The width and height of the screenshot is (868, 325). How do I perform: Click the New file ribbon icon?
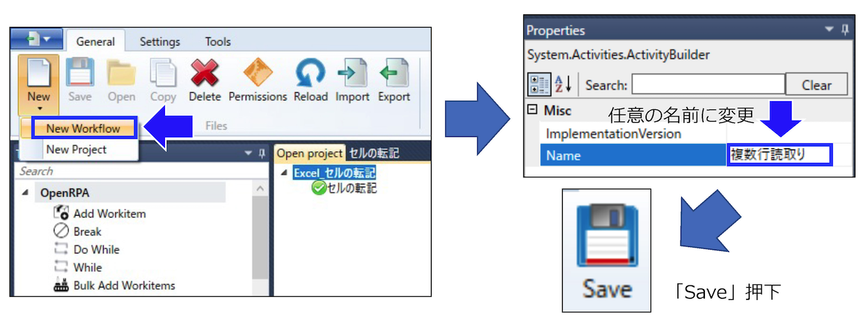(38, 73)
